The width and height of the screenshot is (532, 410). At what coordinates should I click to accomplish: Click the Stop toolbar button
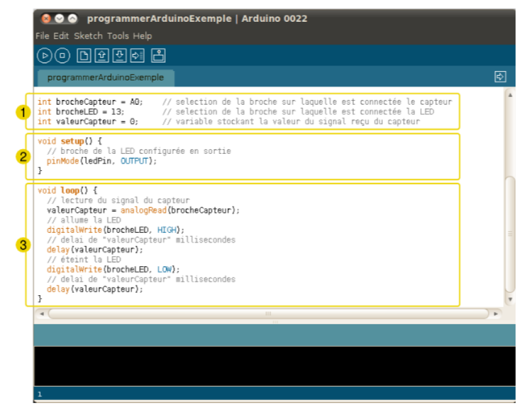tap(62, 56)
